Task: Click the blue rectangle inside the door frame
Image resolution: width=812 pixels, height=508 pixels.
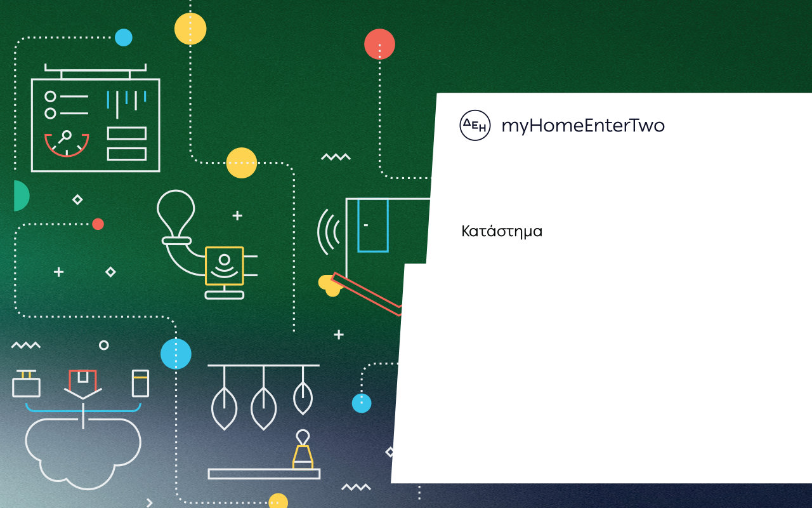Action: pos(372,225)
